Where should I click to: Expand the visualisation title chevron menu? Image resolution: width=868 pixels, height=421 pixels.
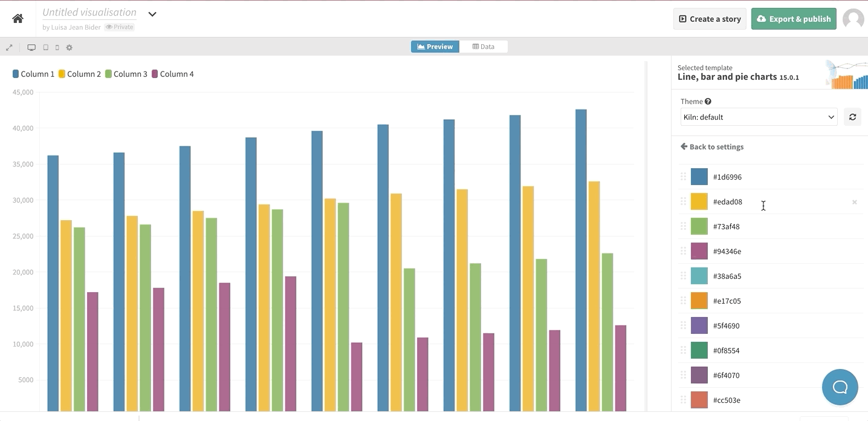point(152,15)
